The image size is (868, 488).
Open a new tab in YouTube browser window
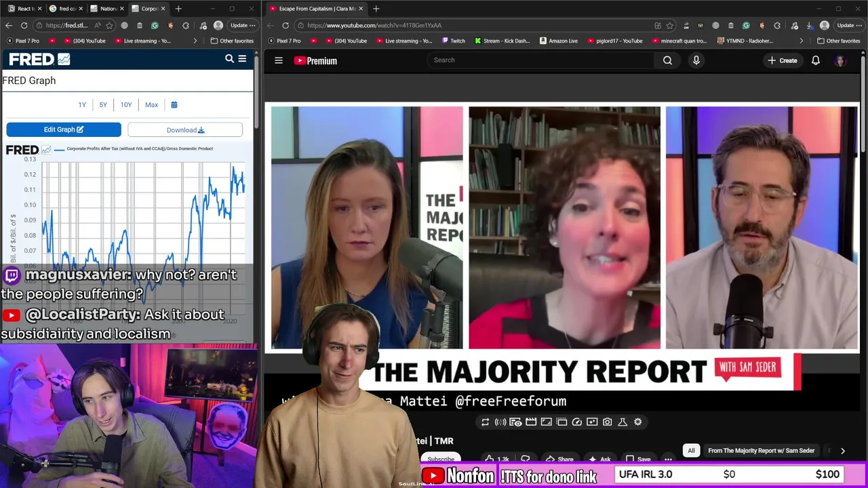376,9
